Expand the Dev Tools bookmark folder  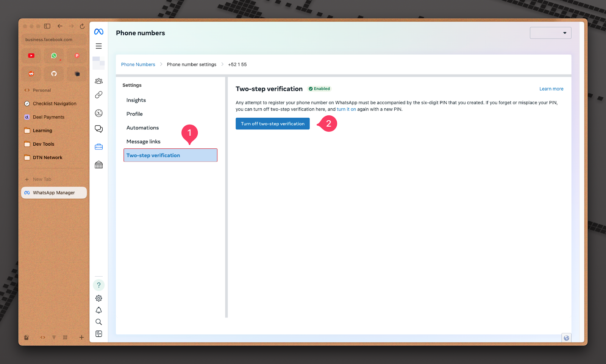pos(43,144)
